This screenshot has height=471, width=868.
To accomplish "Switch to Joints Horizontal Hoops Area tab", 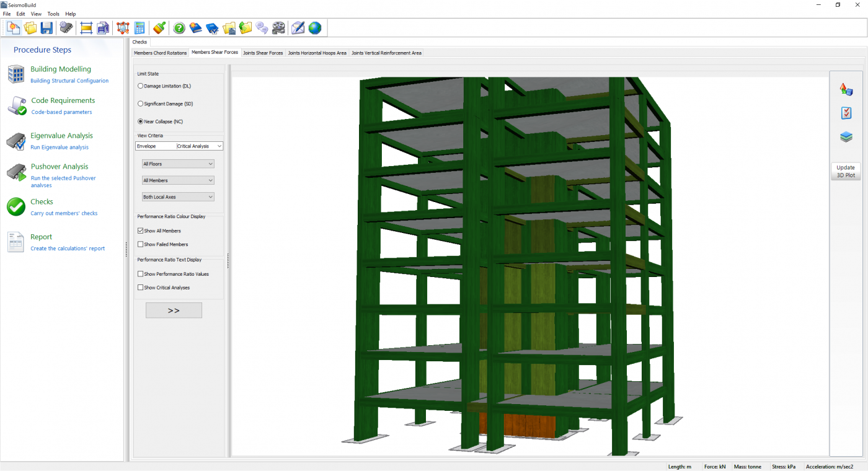I will [317, 53].
